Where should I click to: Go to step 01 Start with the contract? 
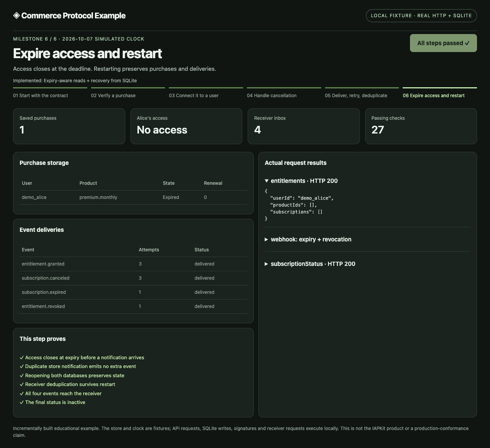point(50,93)
